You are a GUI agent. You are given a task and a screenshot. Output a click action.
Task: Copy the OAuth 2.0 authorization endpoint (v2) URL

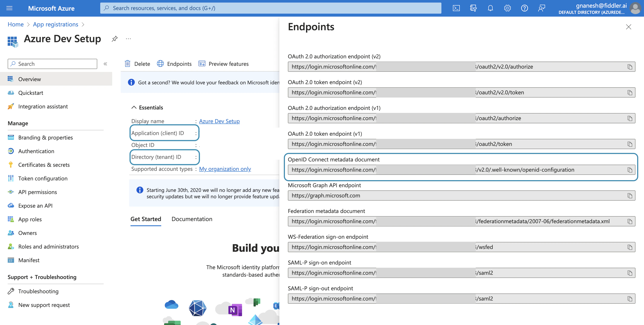pos(630,67)
